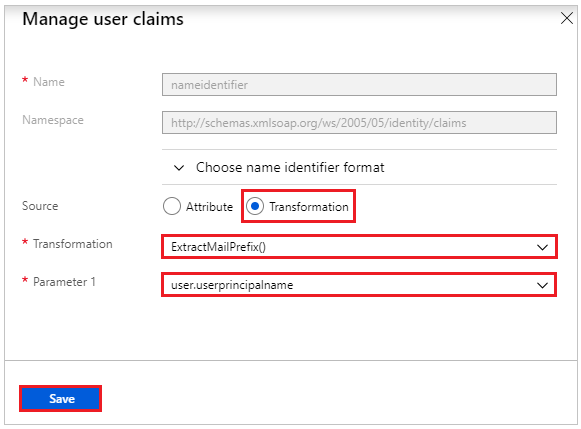Click the chevron beside Choose name identifier format
581x429 pixels.
tap(179, 168)
